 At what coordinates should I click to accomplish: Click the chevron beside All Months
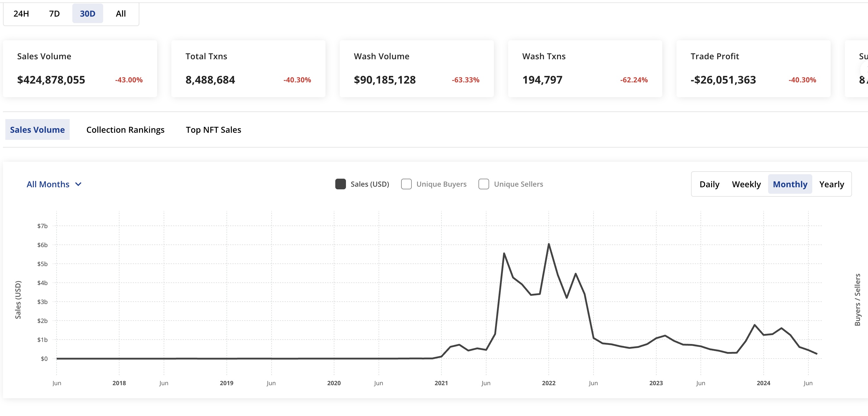click(78, 184)
